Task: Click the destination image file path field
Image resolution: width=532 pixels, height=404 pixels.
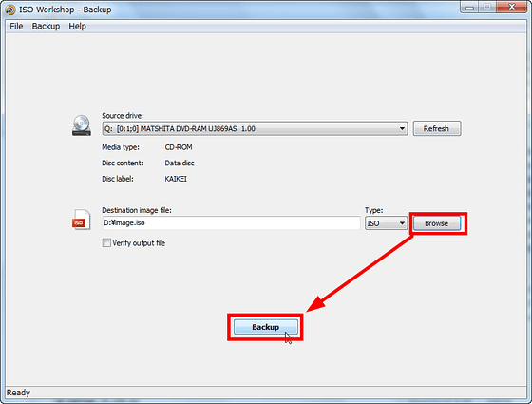Action: 231,223
